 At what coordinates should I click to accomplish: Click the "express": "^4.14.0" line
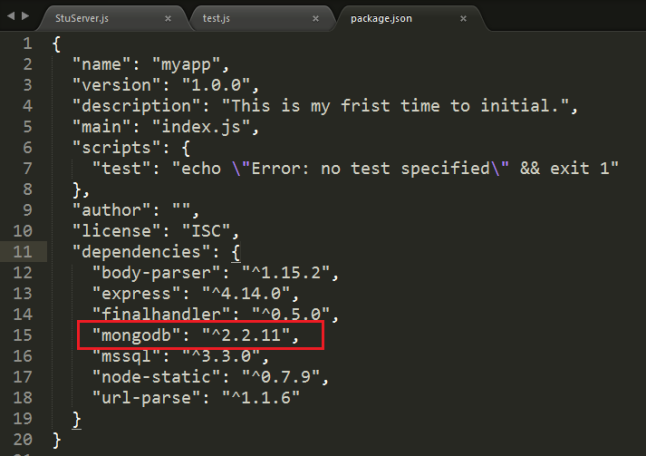point(196,294)
